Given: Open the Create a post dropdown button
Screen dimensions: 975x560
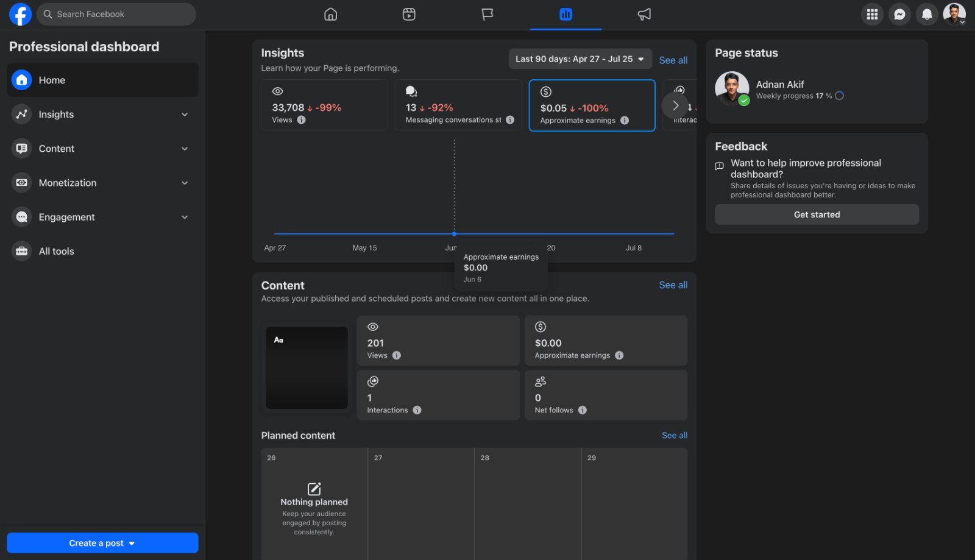Looking at the screenshot, I should (x=102, y=543).
